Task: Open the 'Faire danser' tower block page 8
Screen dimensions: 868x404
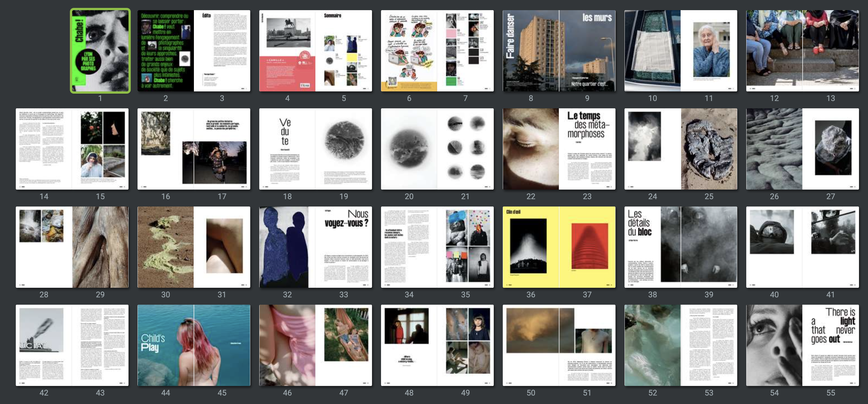Action: (x=531, y=50)
